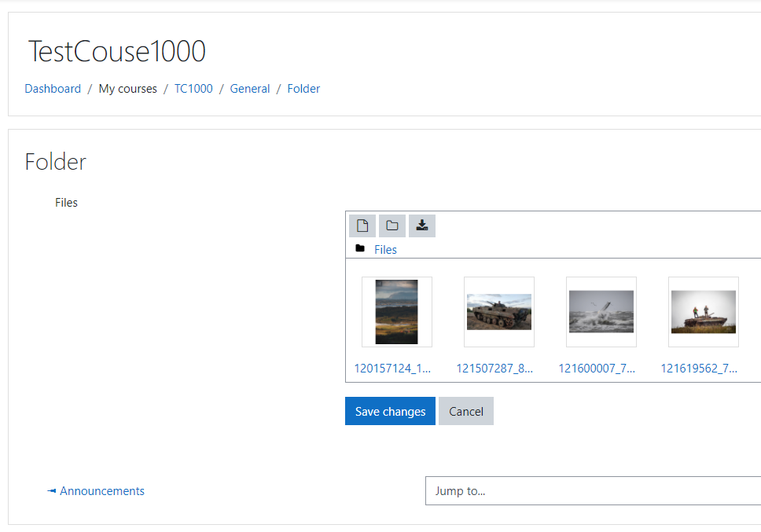Open the Folder breadcrumb link
This screenshot has height=532, width=761.
point(303,89)
